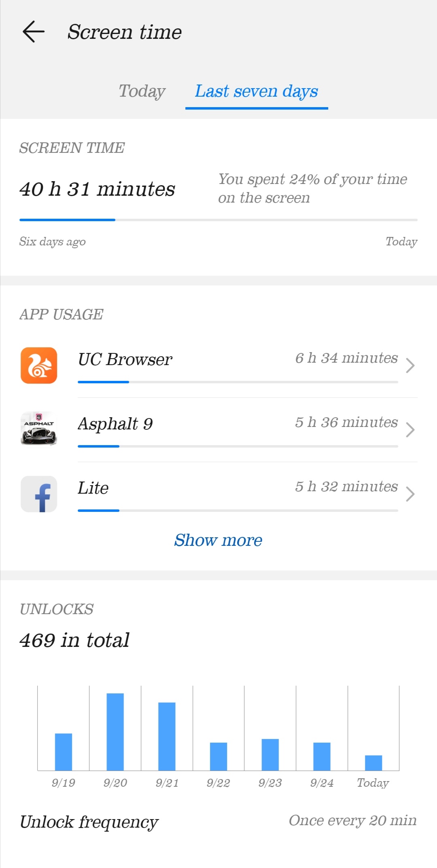The image size is (437, 868).
Task: Click the screen time progress bar
Action: 218,220
